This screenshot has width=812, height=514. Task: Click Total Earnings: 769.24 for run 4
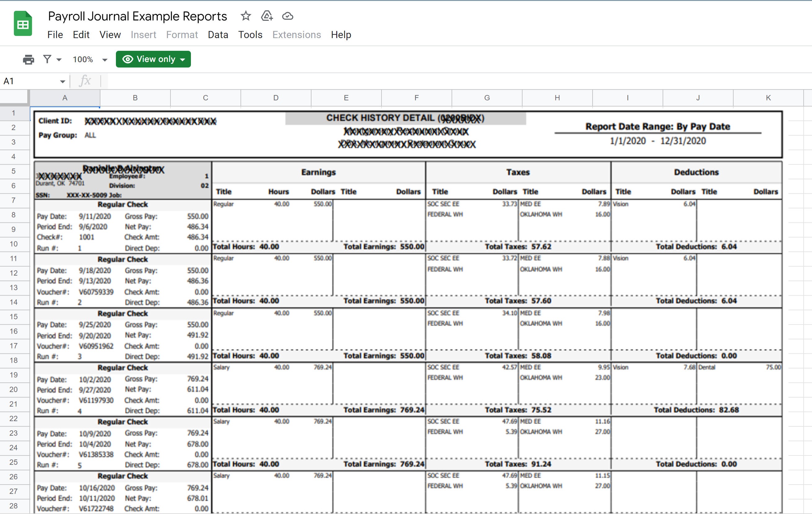pyautogui.click(x=384, y=410)
